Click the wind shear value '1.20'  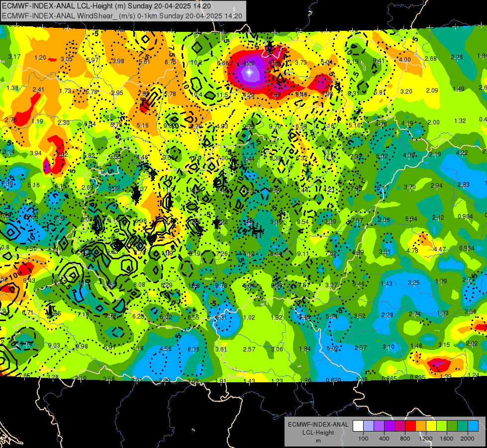(x=40, y=58)
